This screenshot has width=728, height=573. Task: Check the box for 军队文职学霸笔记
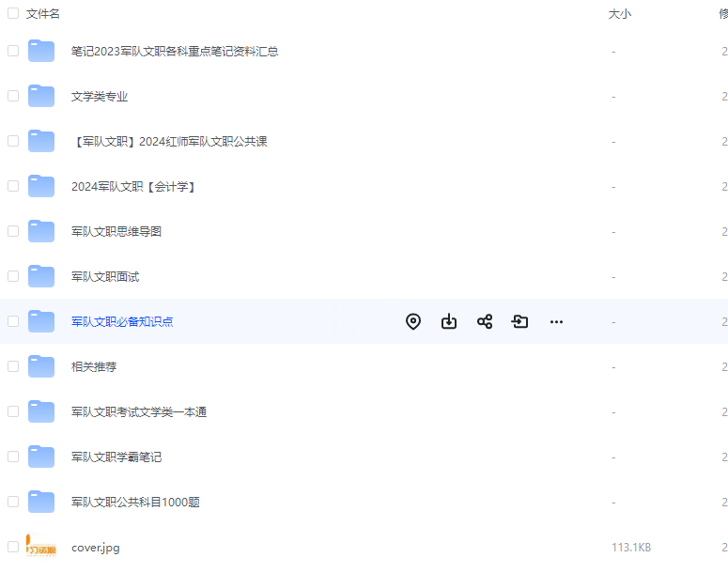coord(13,456)
